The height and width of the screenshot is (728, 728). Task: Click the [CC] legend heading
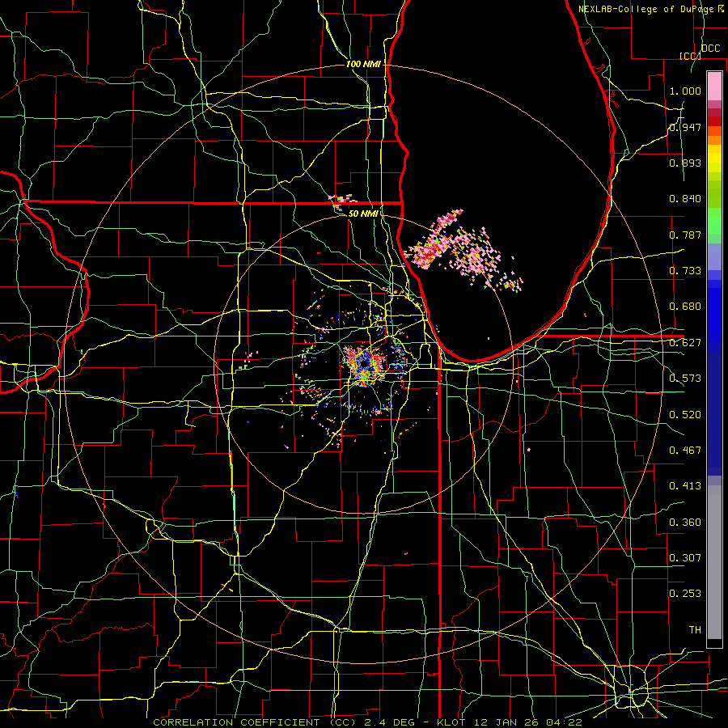[x=690, y=56]
